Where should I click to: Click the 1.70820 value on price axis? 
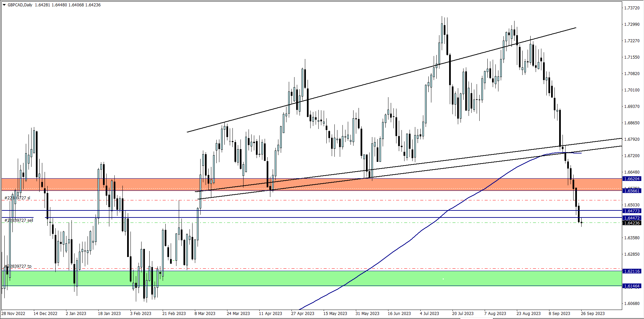[632, 74]
